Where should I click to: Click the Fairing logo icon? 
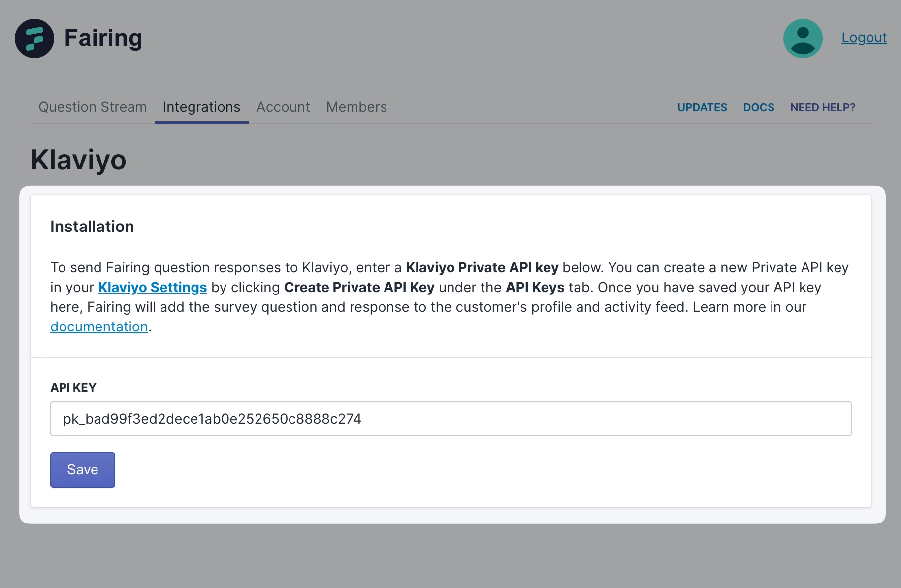coord(34,38)
